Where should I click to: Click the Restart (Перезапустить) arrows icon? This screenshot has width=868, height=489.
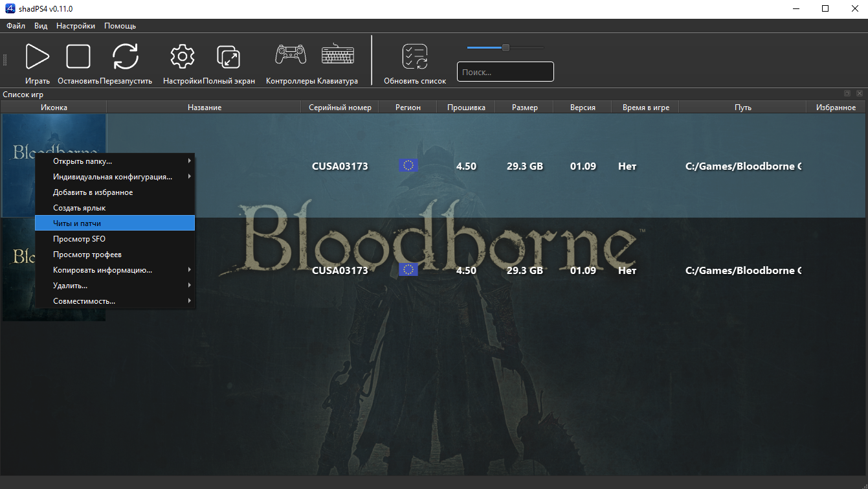126,56
